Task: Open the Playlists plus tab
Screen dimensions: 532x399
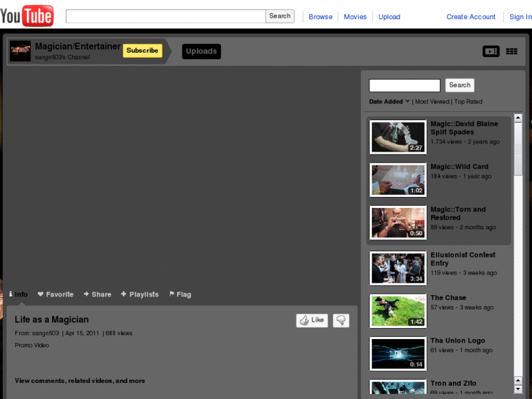Action: (140, 294)
